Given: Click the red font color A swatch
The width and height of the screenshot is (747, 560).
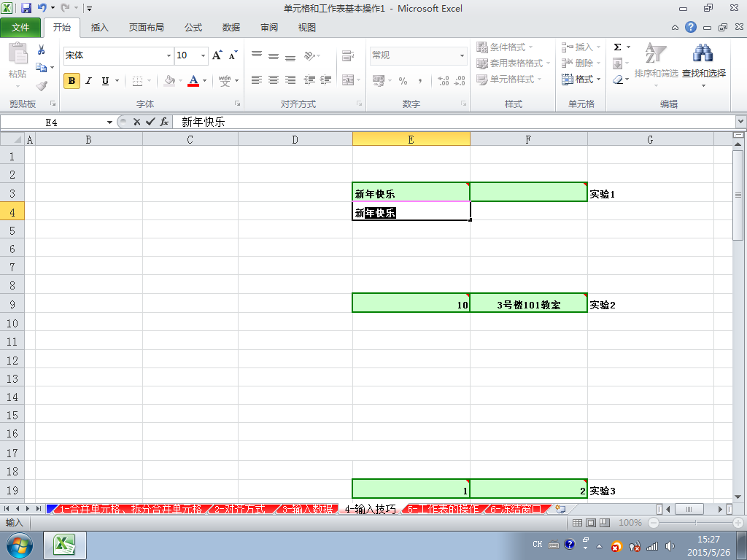Looking at the screenshot, I should [x=193, y=81].
